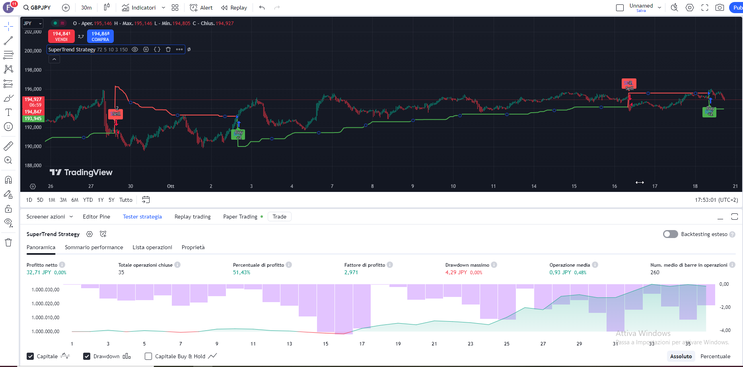Open chart settings hexagon icon

pyautogui.click(x=689, y=8)
